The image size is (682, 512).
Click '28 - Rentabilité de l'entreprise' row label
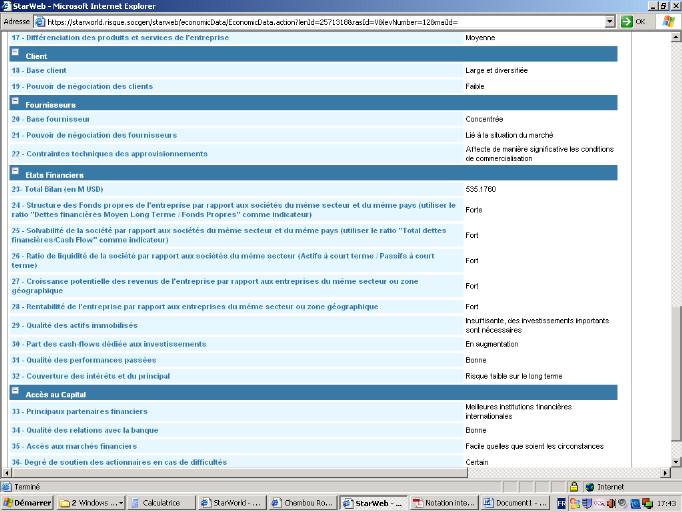pyautogui.click(x=194, y=307)
